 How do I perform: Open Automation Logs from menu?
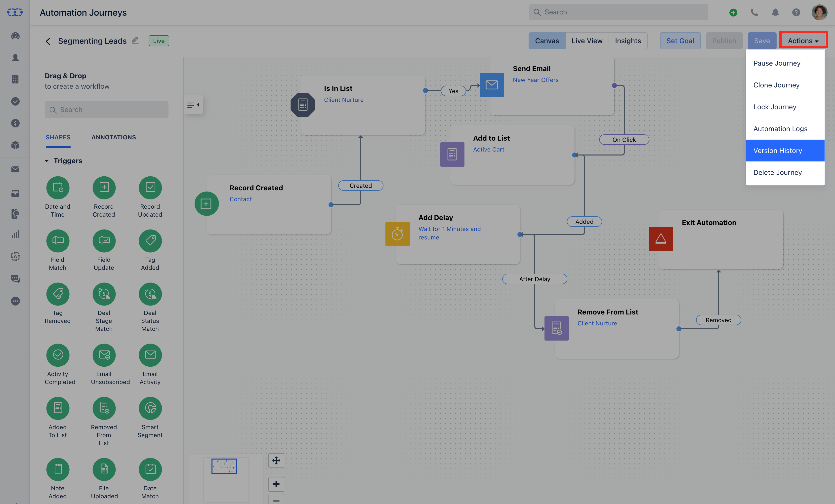785,129
